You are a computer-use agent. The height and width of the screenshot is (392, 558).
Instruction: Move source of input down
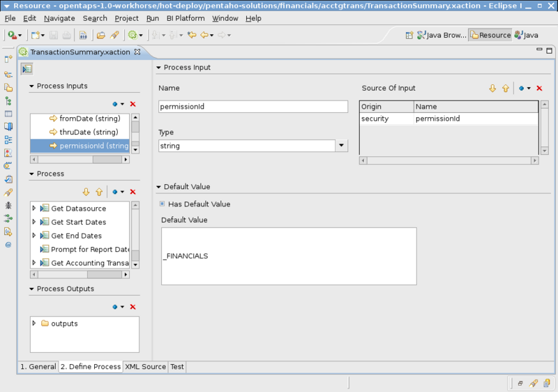pos(492,88)
